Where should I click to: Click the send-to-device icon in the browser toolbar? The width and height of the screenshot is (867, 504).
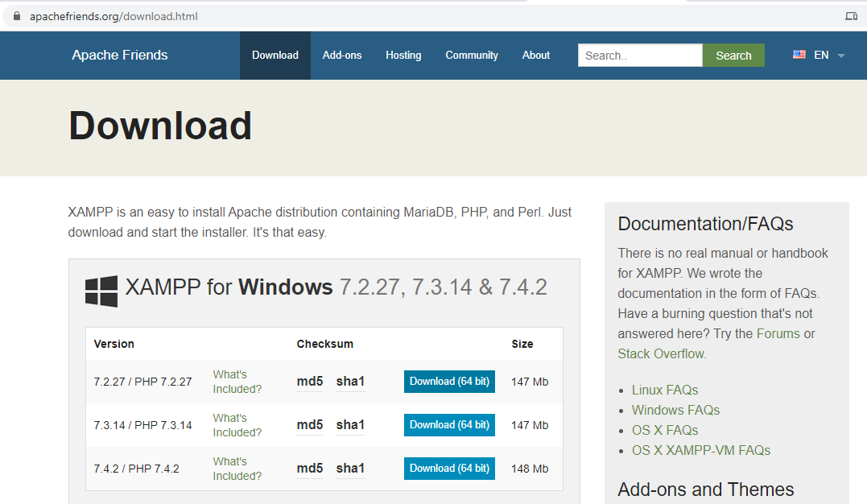851,14
